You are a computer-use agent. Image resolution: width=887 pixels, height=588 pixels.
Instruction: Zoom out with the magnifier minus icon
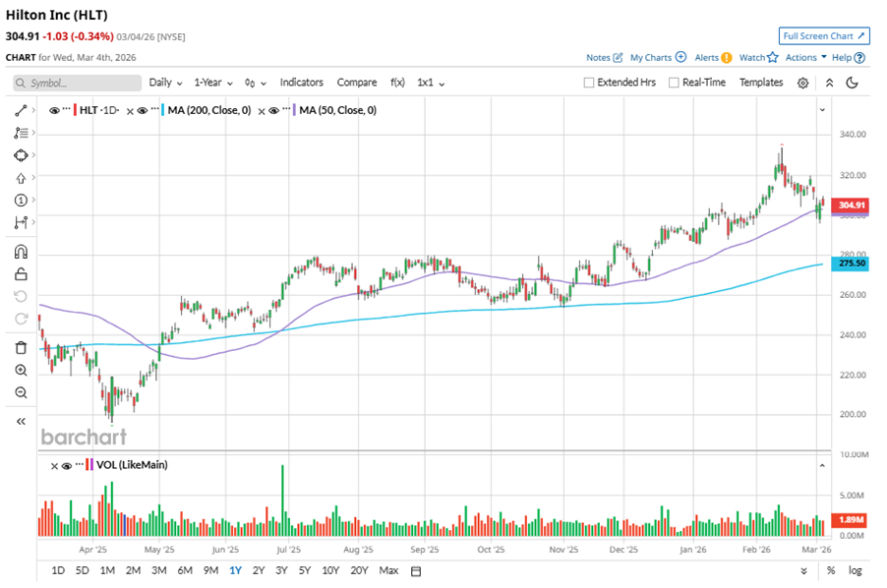coord(21,392)
